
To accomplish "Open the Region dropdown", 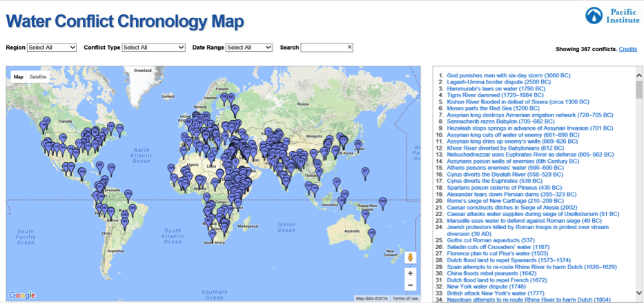I will (52, 48).
